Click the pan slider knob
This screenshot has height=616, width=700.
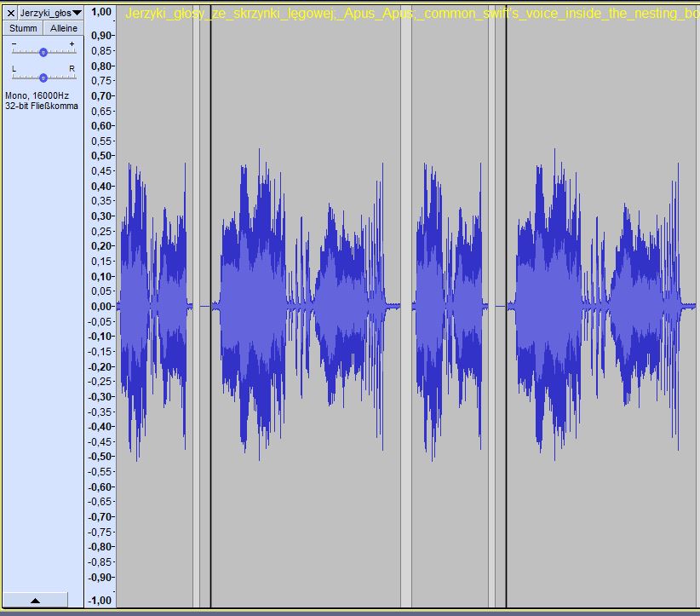43,78
